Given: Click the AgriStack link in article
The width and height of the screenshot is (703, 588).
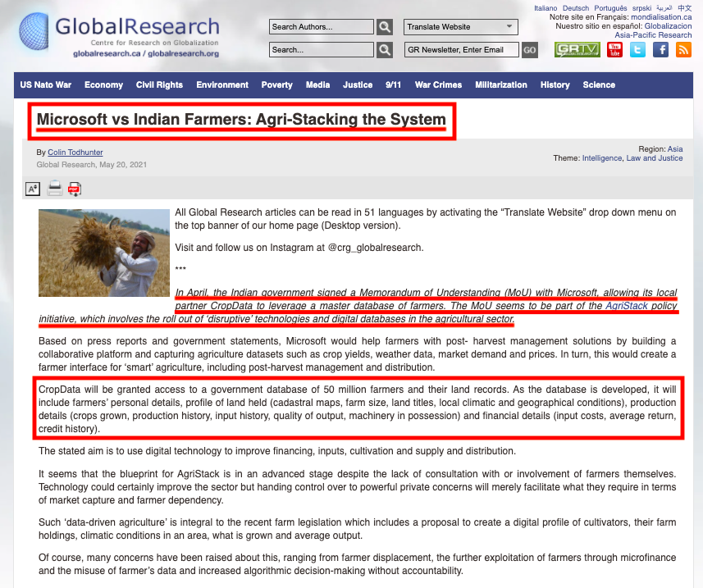Looking at the screenshot, I should tap(627, 306).
